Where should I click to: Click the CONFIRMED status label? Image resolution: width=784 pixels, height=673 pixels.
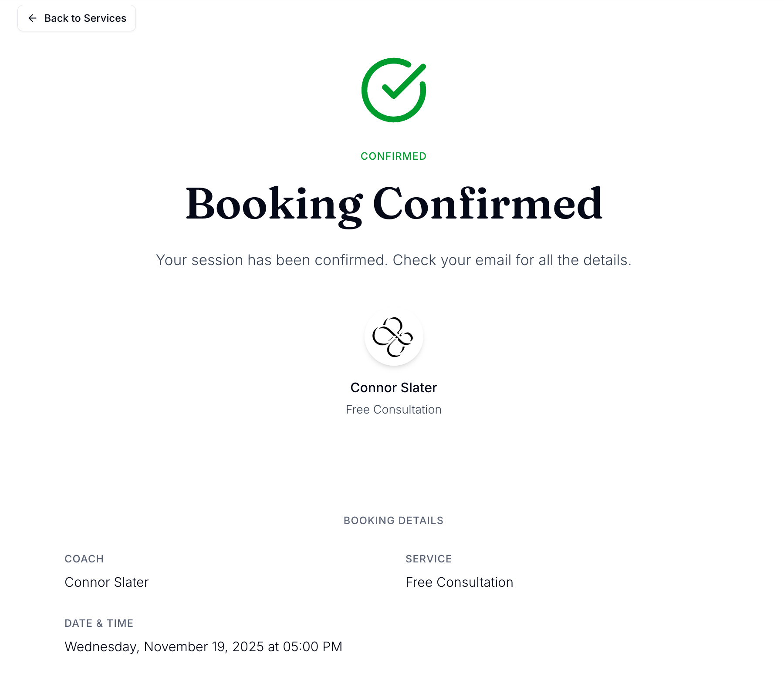pos(393,156)
